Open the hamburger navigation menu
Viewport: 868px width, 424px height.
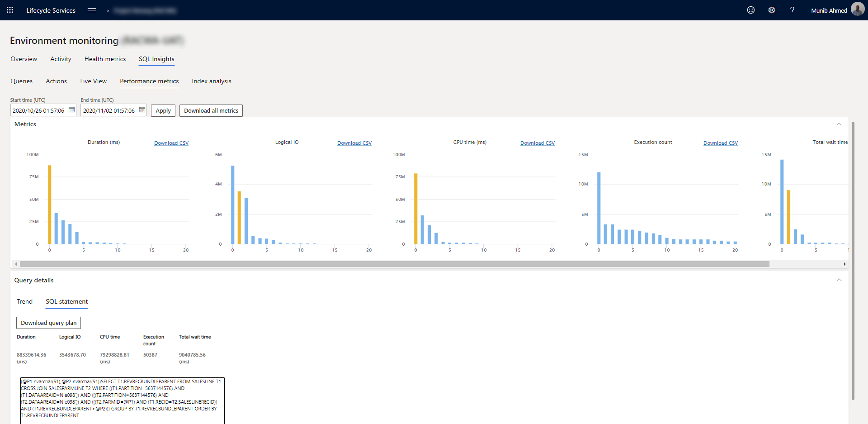pyautogui.click(x=92, y=10)
